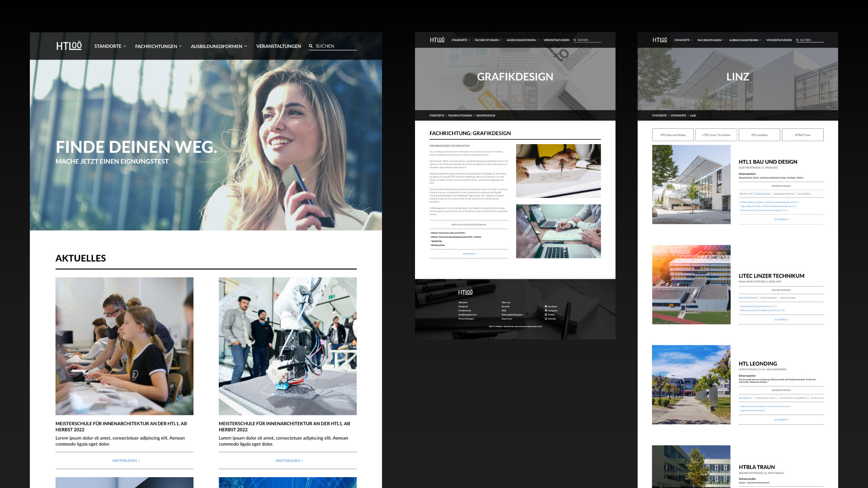Click the HTL OÖ footer logo on the Grafikdesign page
Viewport: 868px width, 488px height.
465,292
